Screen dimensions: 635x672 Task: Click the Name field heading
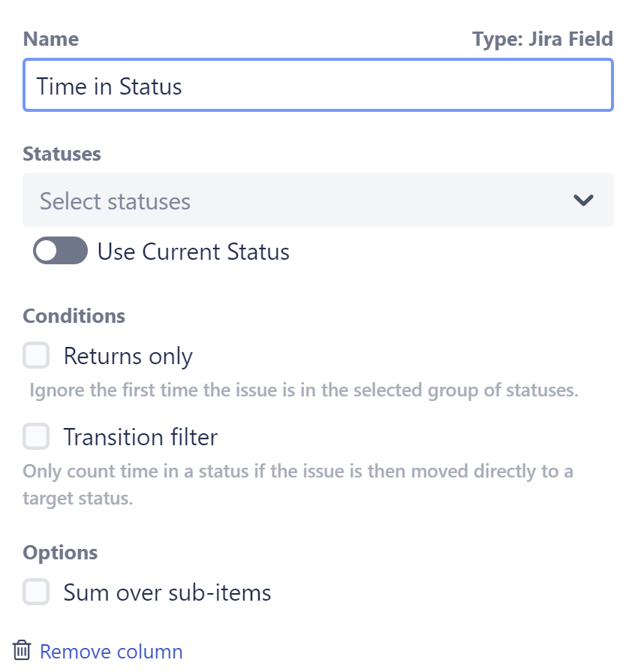(50, 38)
